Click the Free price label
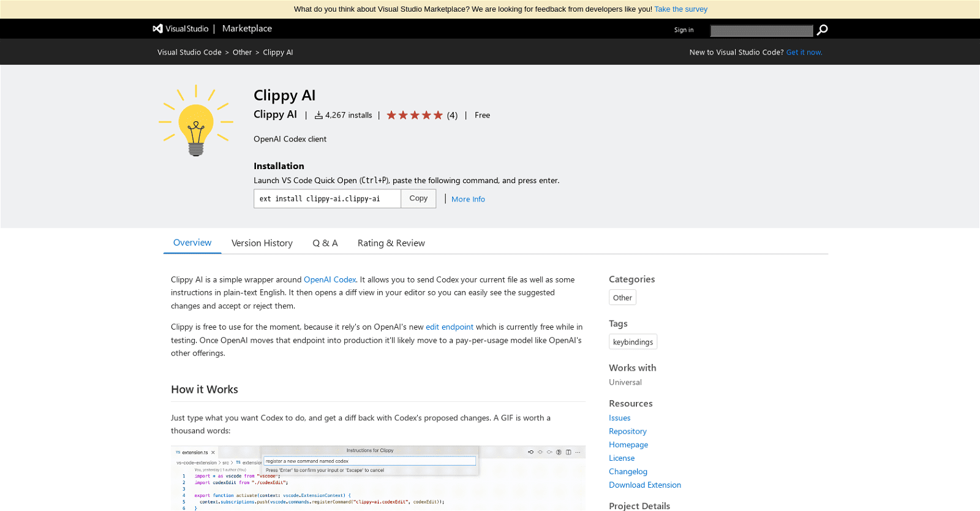 tap(482, 115)
